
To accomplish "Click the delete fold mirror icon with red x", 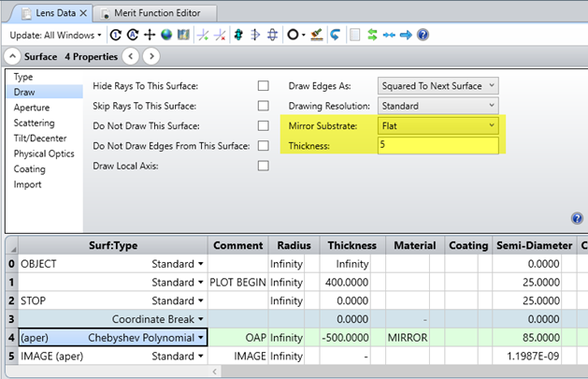I will (x=220, y=35).
